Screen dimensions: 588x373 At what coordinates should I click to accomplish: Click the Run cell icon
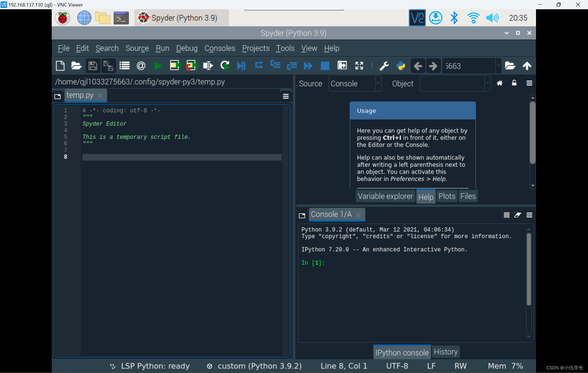click(174, 66)
